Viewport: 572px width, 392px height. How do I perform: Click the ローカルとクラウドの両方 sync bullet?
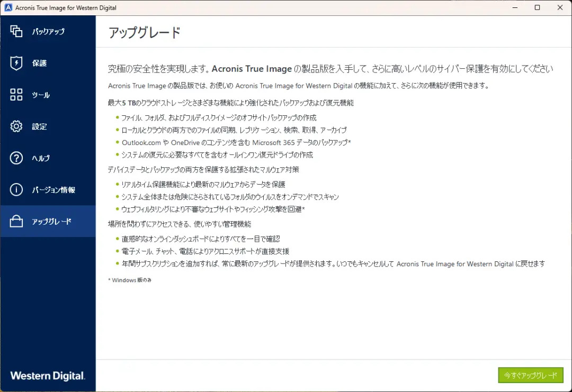pos(234,130)
